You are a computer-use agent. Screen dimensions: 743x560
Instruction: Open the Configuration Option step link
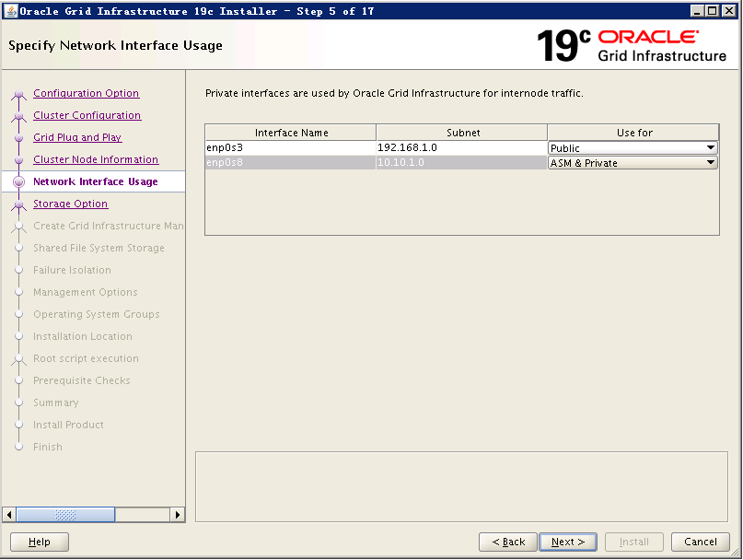pyautogui.click(x=86, y=93)
